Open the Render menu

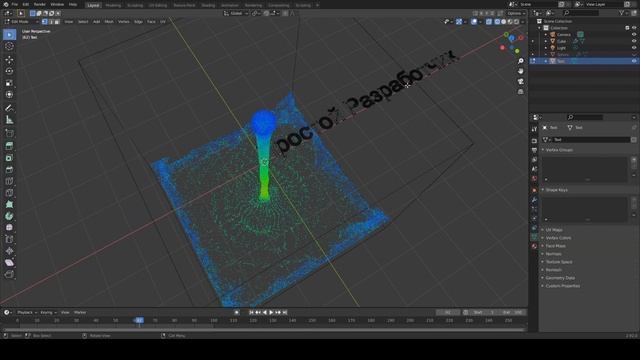coord(40,4)
